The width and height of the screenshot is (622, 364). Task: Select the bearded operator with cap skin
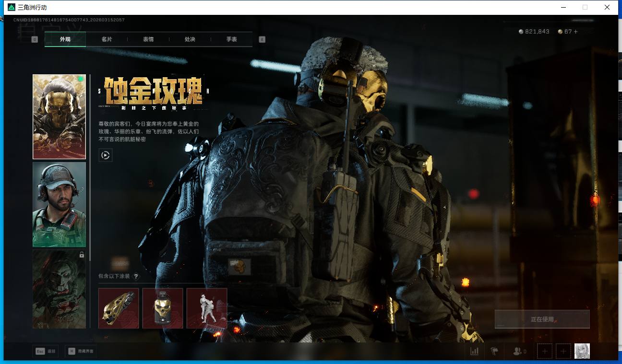coord(59,204)
